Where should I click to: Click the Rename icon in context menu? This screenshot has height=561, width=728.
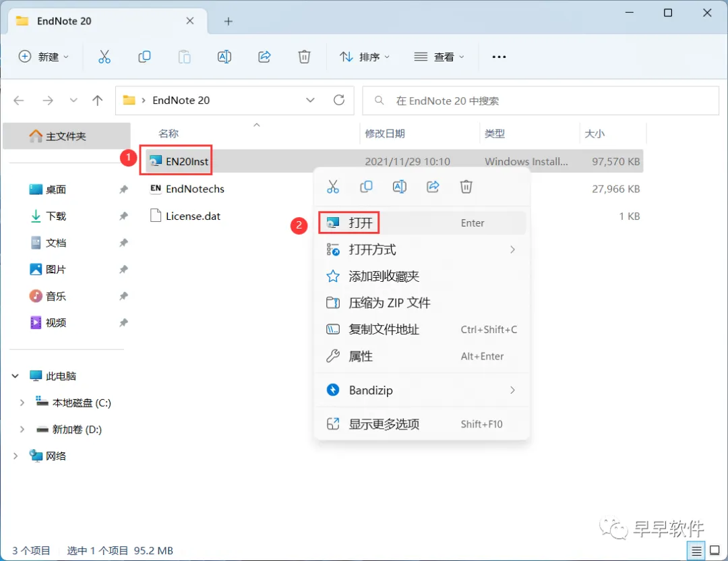(400, 187)
